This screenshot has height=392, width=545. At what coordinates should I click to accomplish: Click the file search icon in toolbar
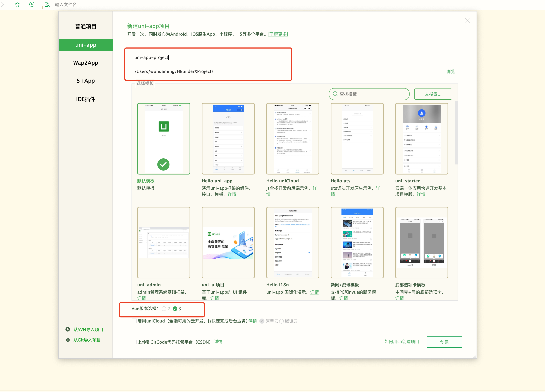47,4
